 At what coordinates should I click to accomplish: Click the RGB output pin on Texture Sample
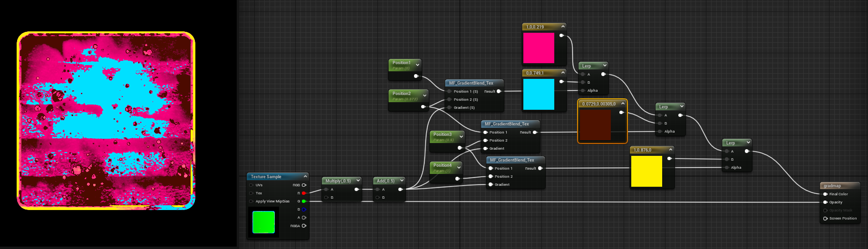304,185
